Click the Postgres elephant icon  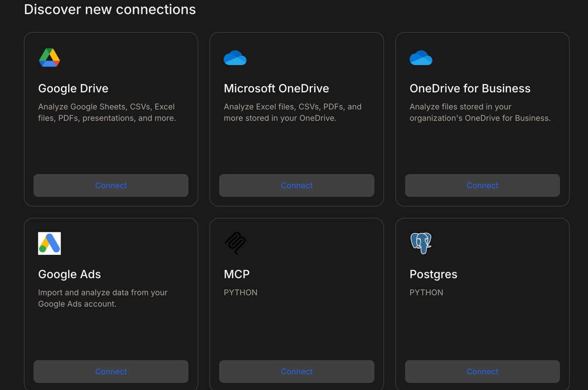tap(421, 243)
